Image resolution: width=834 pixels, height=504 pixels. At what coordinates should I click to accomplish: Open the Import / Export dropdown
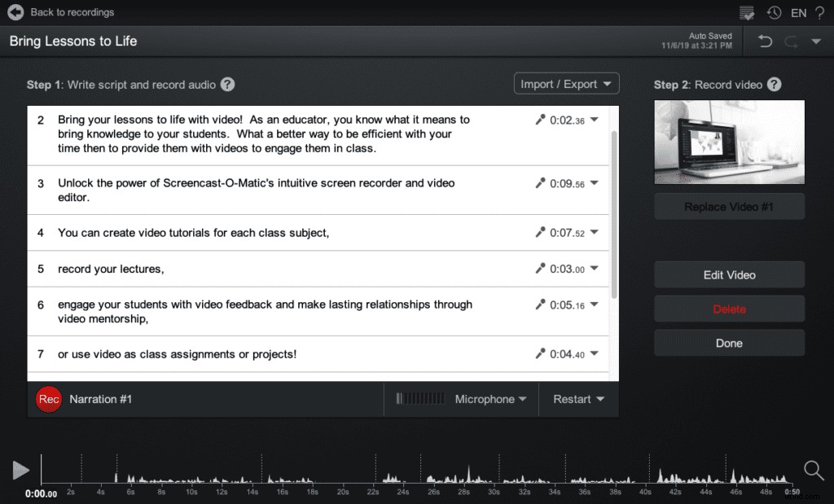[x=566, y=83]
